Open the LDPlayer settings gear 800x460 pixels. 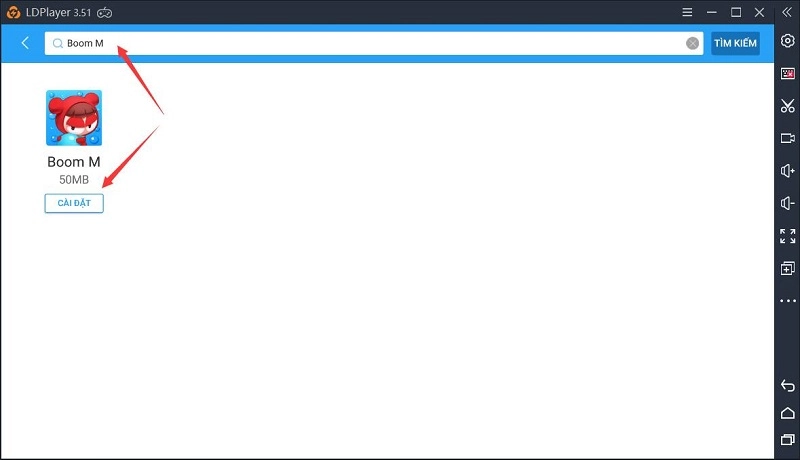[787, 41]
